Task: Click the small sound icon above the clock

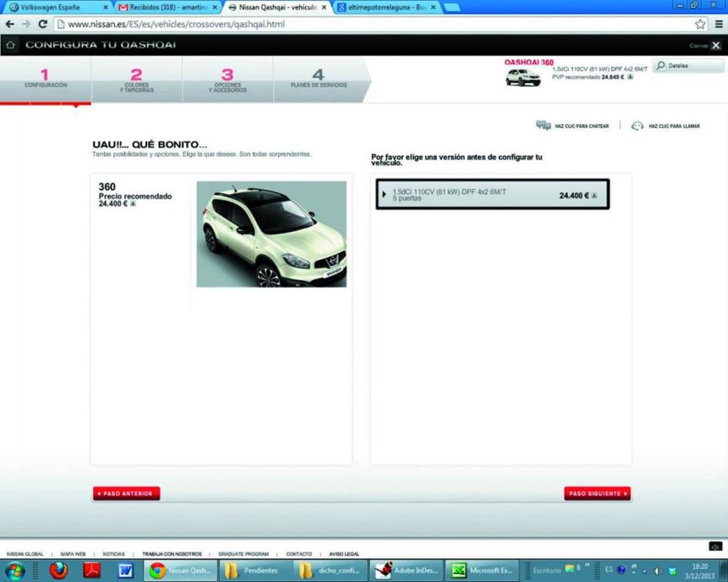Action: pyautogui.click(x=715, y=547)
